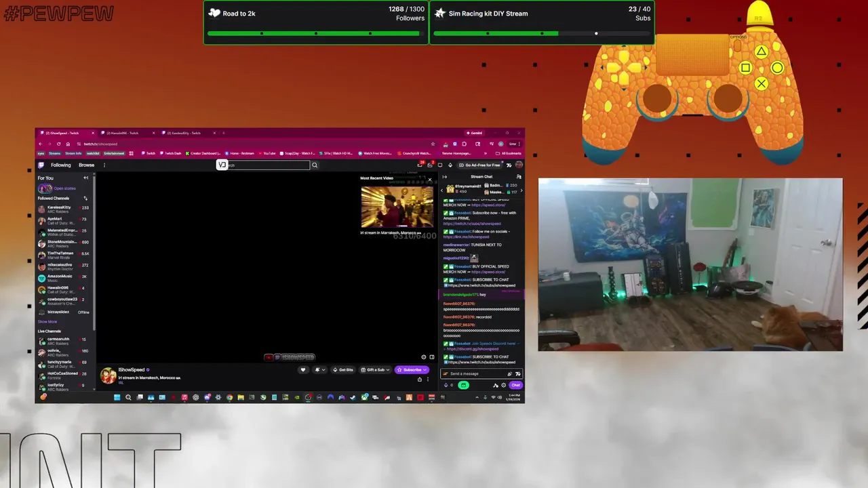Image resolution: width=868 pixels, height=488 pixels.
Task: Click the Get Bits button below video
Action: (x=343, y=370)
